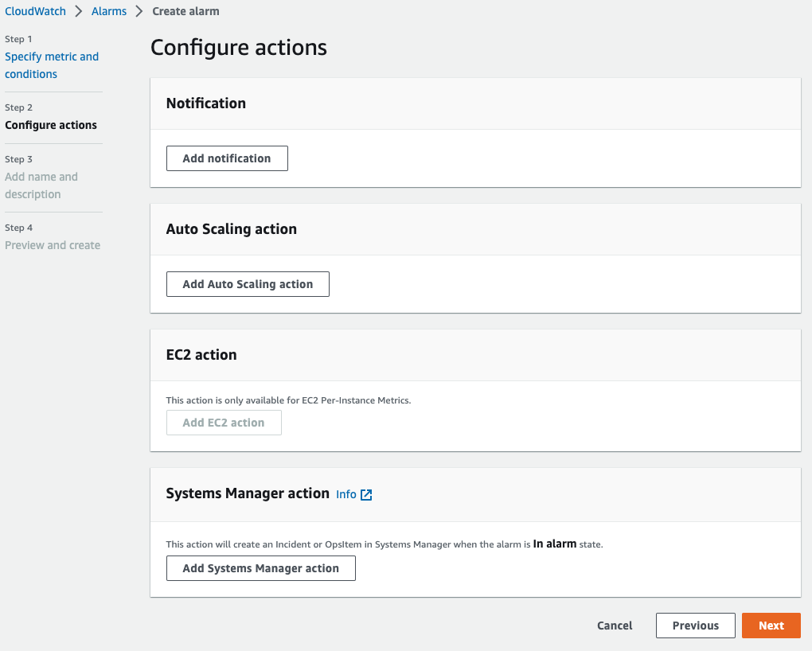This screenshot has height=651, width=812.
Task: Click the EC2 action section heading
Action: [x=201, y=355]
